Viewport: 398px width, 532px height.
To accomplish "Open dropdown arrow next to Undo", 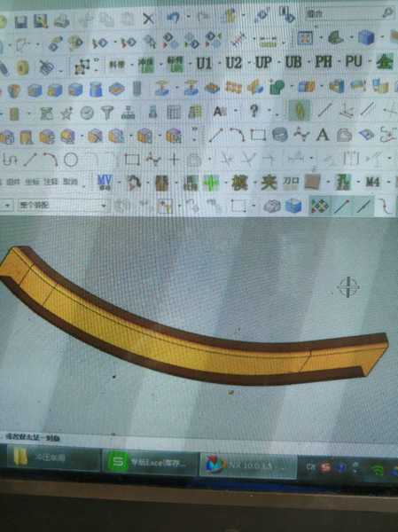I will pos(189,16).
